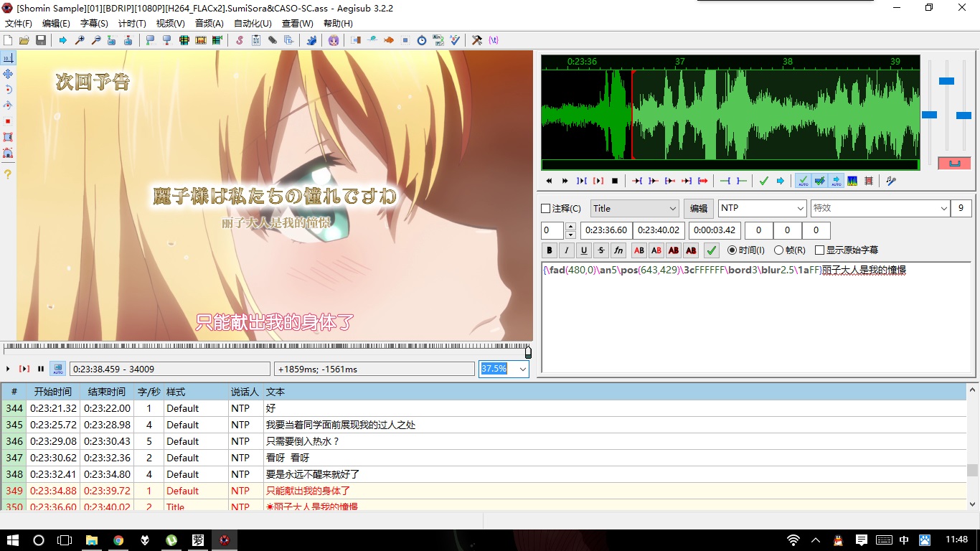
Task: Commit changes with the green check in audio toolbar
Action: tap(764, 181)
